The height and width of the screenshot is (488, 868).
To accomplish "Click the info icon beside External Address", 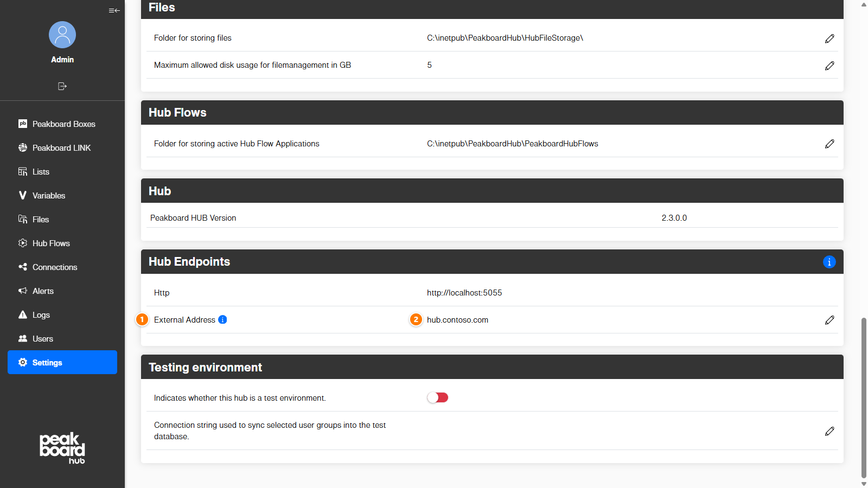I will 222,319.
